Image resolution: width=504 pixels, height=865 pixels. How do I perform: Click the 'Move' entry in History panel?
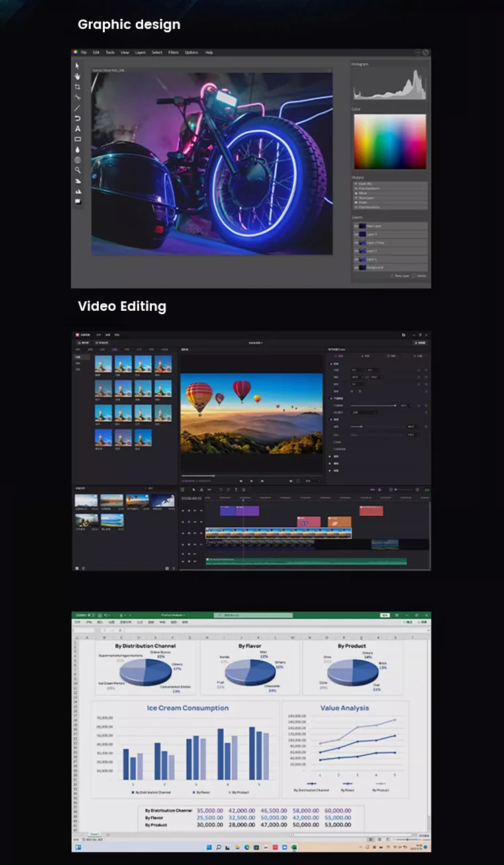(x=390, y=193)
